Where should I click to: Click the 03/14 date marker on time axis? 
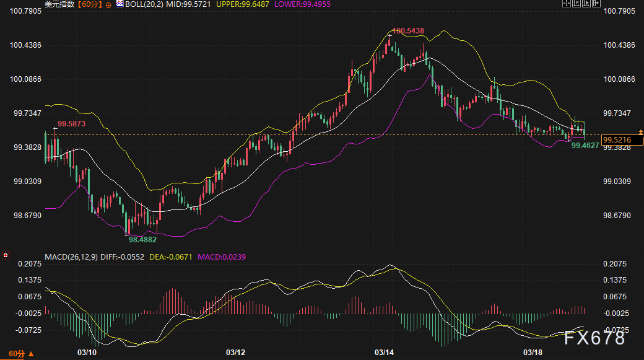point(384,352)
